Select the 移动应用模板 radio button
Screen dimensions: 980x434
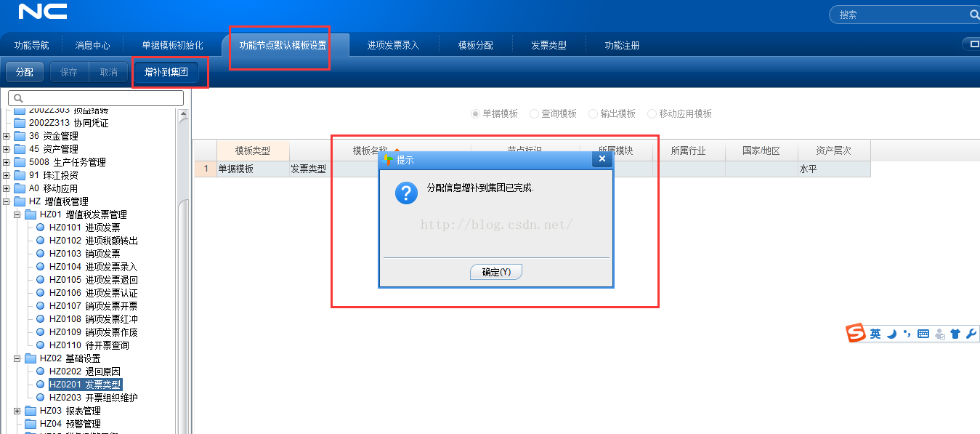coord(652,113)
